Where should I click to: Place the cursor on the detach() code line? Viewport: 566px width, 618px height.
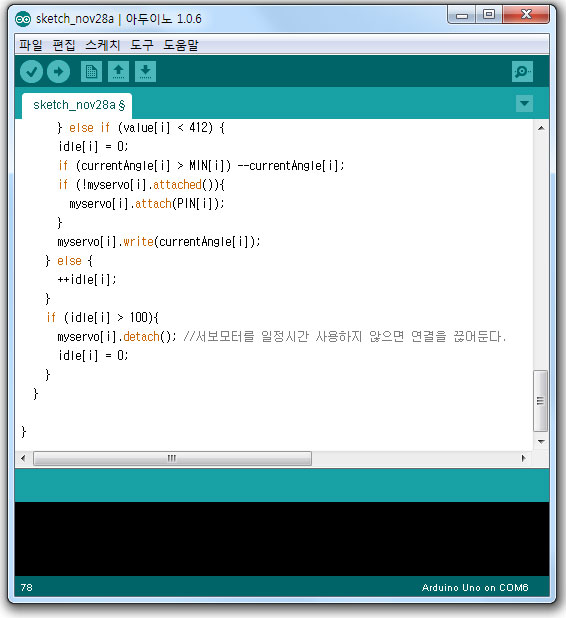click(281, 337)
